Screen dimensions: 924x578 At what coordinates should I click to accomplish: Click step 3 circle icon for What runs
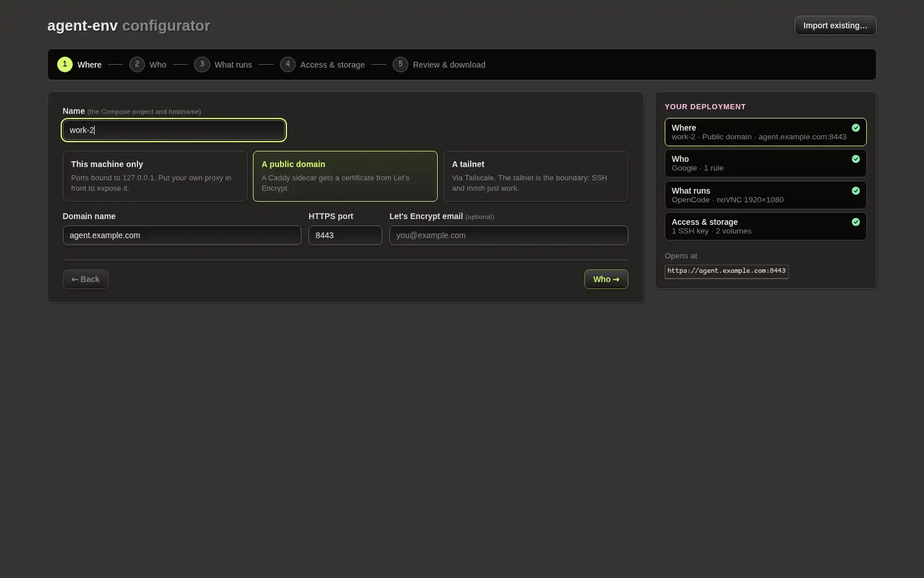click(x=202, y=64)
